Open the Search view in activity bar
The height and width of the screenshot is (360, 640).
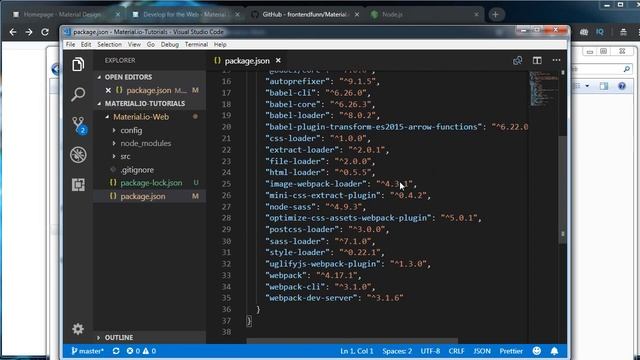(78, 94)
